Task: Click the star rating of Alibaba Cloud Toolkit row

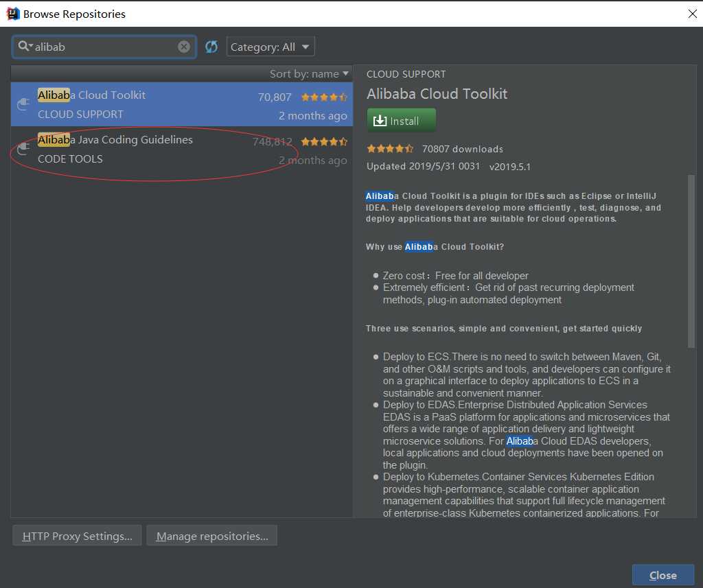Action: (x=324, y=97)
